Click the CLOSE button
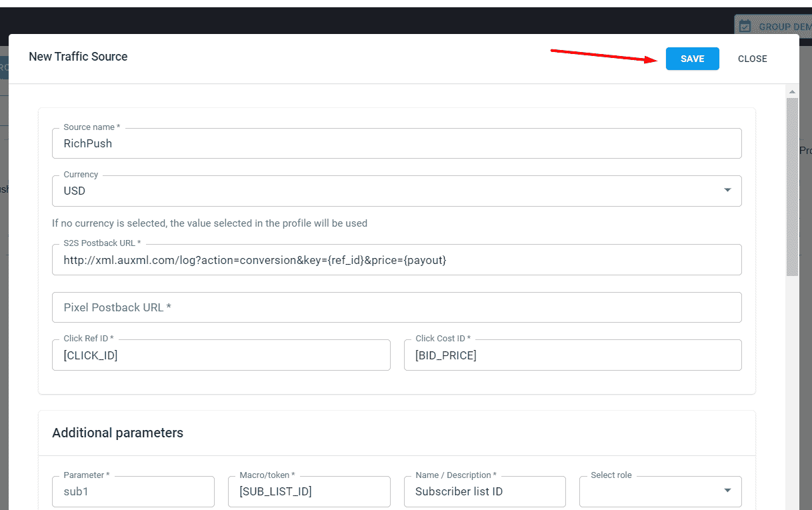Screen dimensions: 812x510 (752, 59)
